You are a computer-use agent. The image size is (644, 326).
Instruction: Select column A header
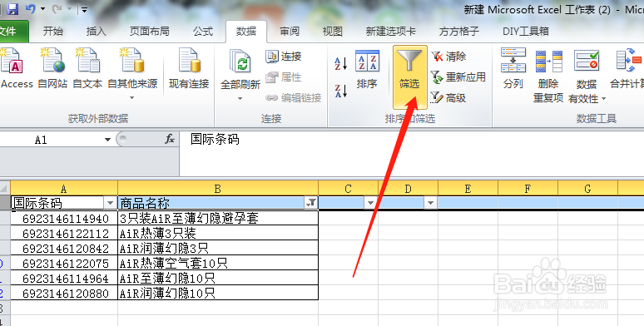tap(64, 189)
